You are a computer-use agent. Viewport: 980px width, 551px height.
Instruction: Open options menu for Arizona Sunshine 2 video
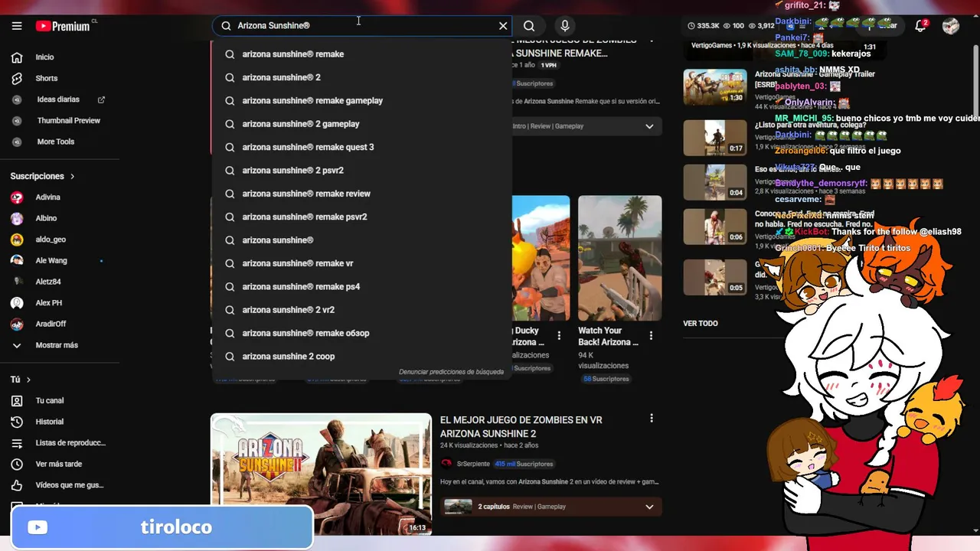652,419
